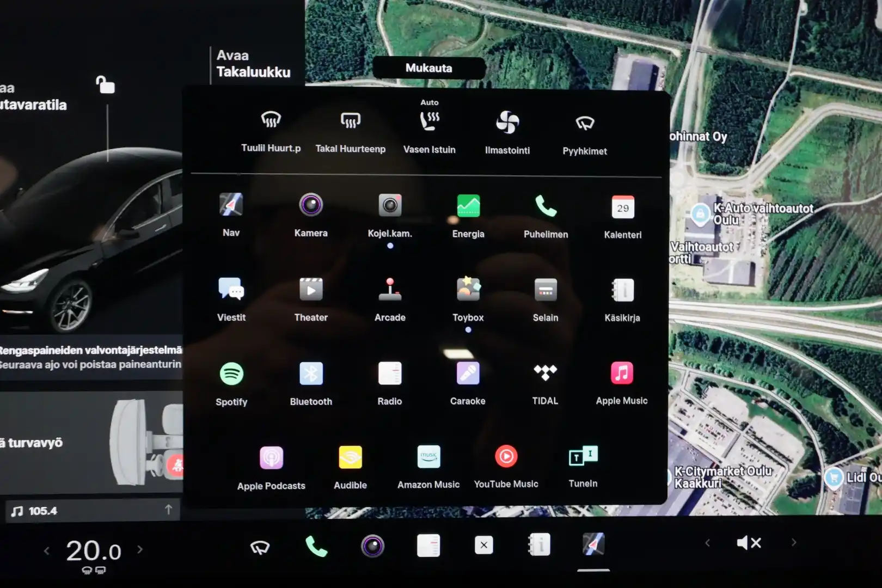
Task: Tap Avaa Takaluukku to open trunk
Action: pyautogui.click(x=253, y=64)
